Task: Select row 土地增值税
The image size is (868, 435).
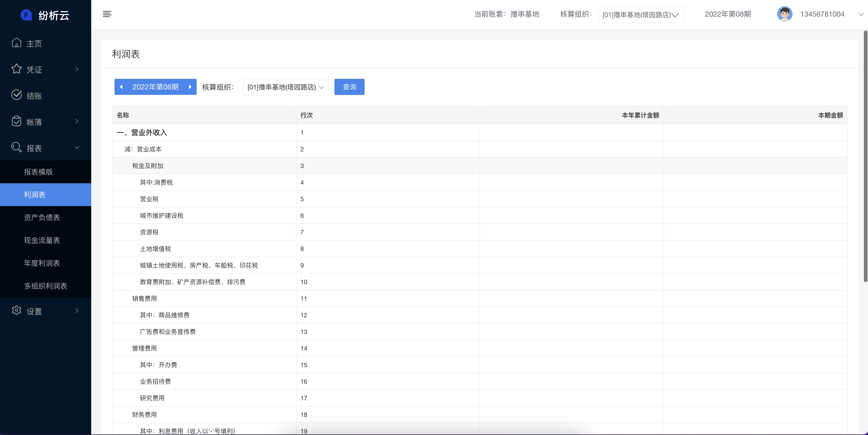Action: (480, 249)
